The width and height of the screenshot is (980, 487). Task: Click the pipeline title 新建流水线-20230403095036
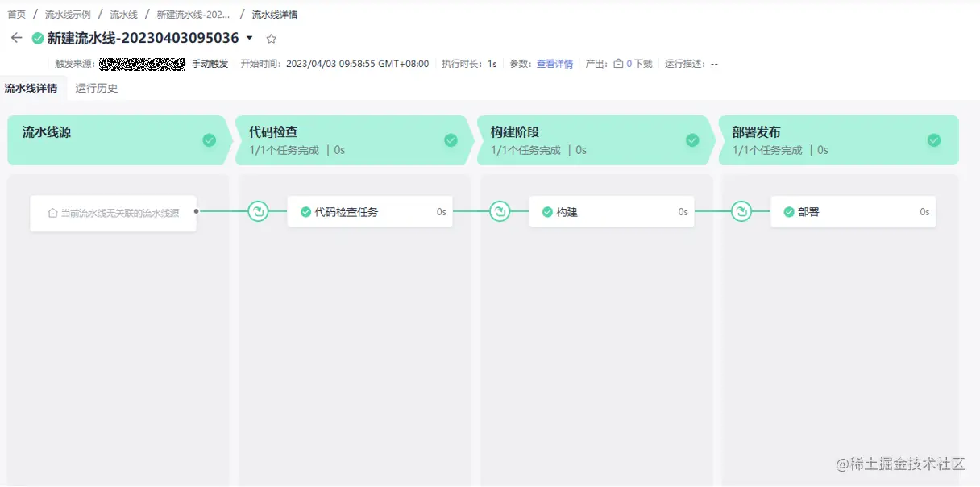pos(143,38)
